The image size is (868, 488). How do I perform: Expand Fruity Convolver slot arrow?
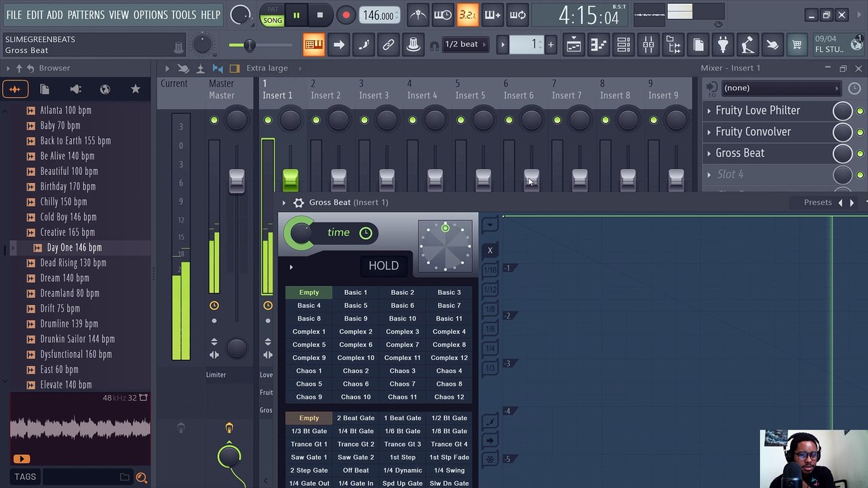click(709, 132)
